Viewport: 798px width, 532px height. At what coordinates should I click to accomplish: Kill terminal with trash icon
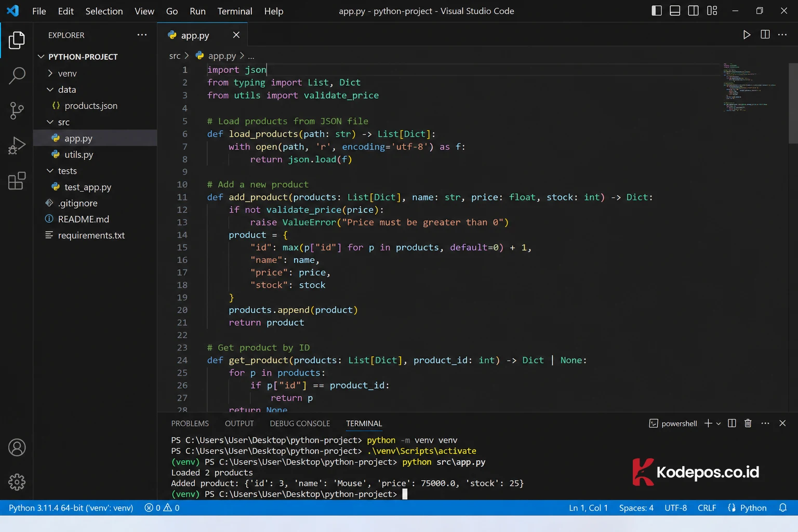(748, 423)
